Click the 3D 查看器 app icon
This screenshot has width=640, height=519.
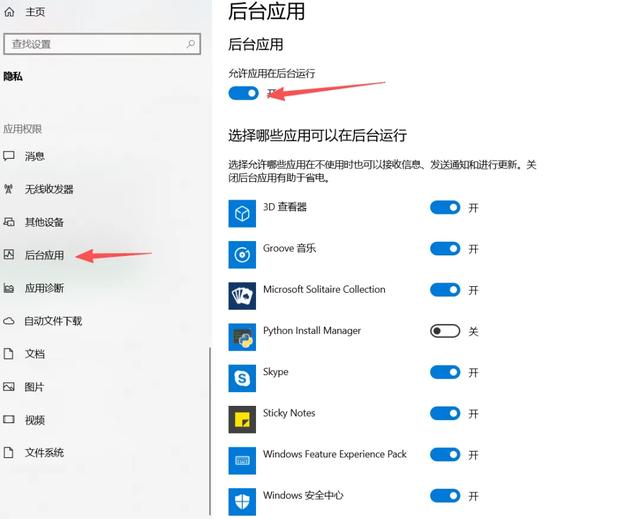pos(242,213)
